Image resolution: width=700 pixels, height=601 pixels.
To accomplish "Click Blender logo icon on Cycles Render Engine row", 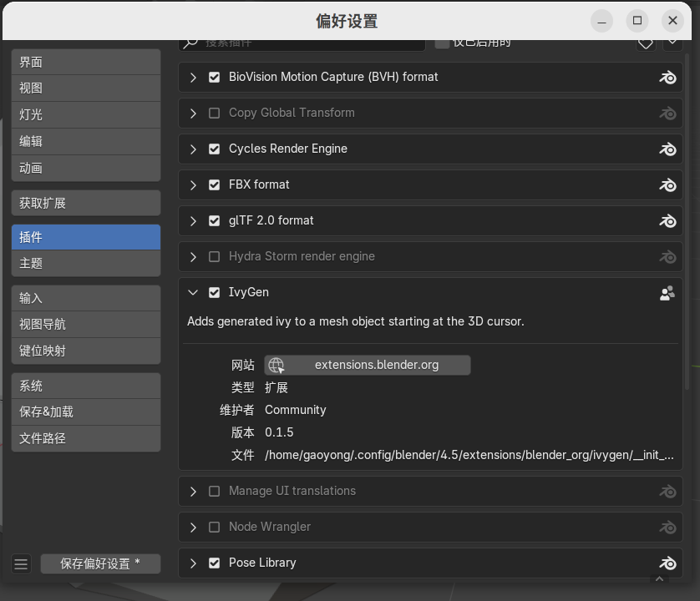I will (x=667, y=149).
